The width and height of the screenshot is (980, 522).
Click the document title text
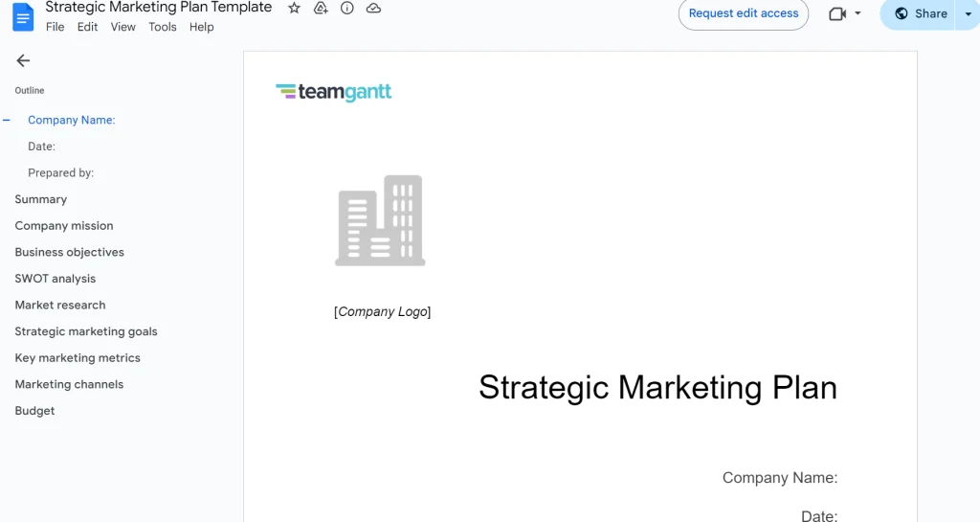tap(159, 8)
